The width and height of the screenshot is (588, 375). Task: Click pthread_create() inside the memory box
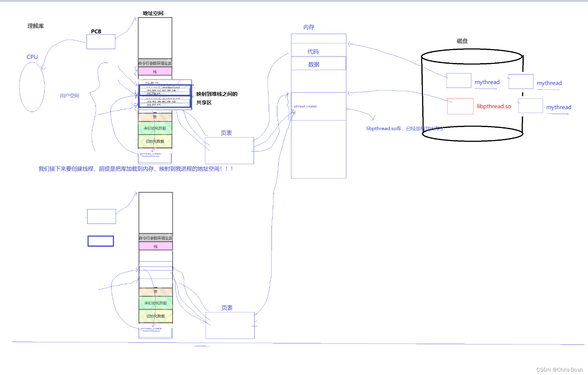point(305,106)
